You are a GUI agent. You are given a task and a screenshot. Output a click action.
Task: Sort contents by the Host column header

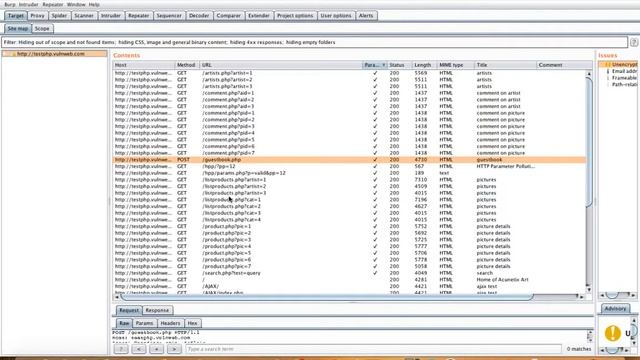(x=144, y=65)
